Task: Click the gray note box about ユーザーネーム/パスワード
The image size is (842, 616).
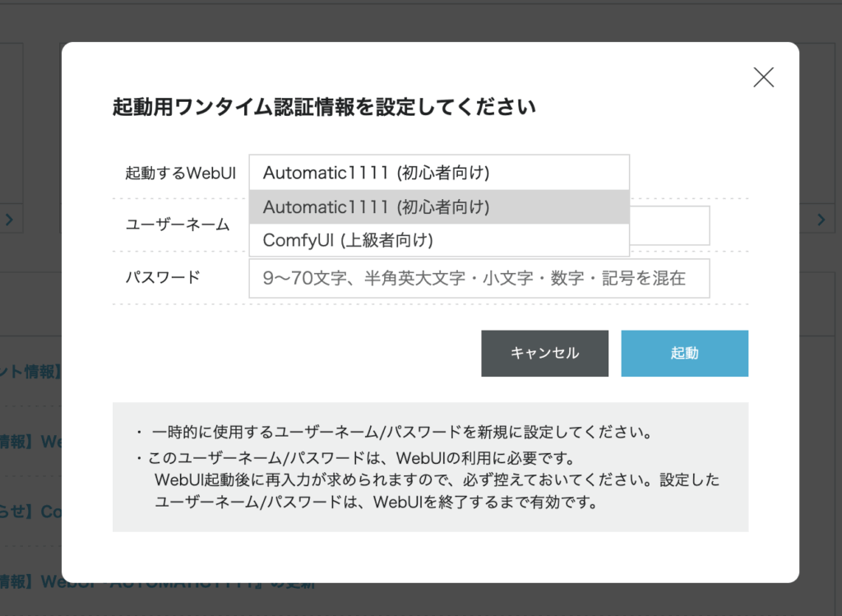Action: (430, 466)
